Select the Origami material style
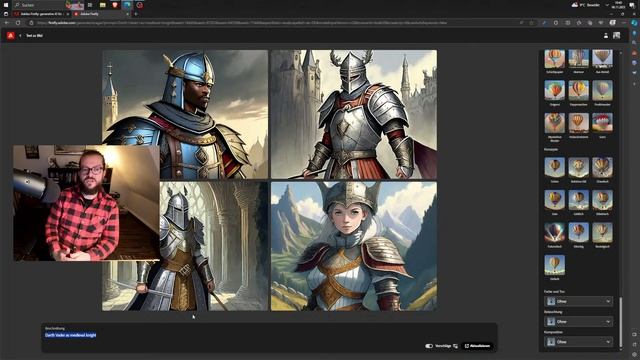The image size is (640, 360). 554,90
